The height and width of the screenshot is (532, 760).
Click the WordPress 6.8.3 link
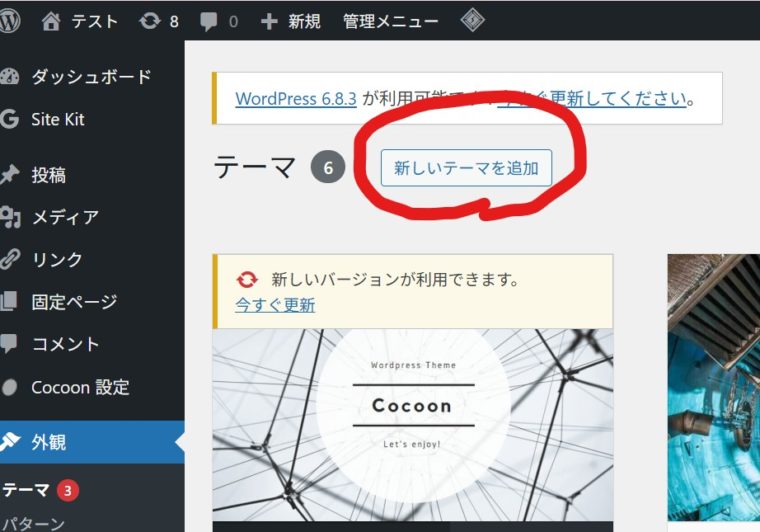(296, 99)
